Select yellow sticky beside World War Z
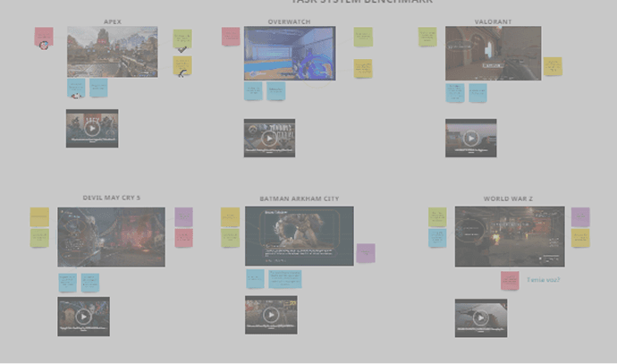617x364 pixels. coord(580,238)
